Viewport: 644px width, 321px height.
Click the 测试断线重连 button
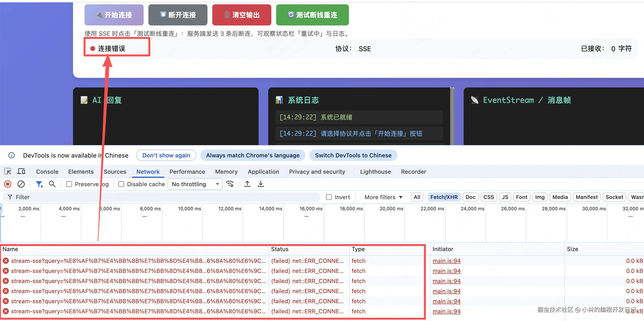312,15
